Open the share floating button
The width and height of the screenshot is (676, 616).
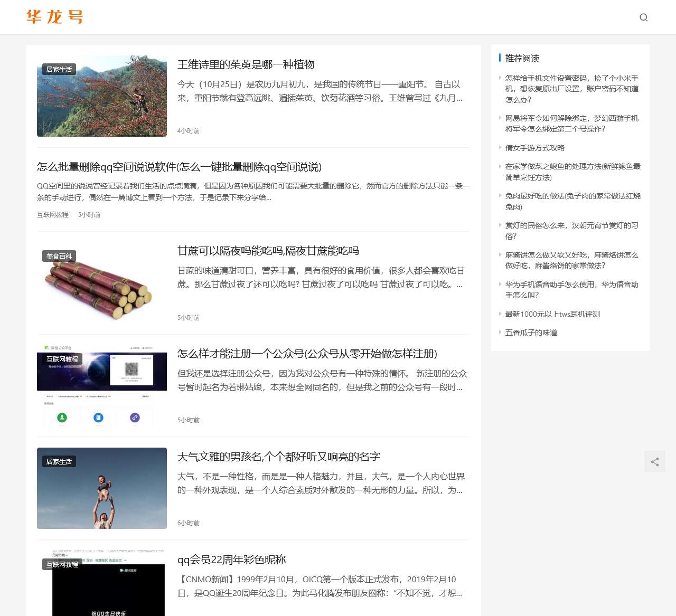[x=655, y=462]
